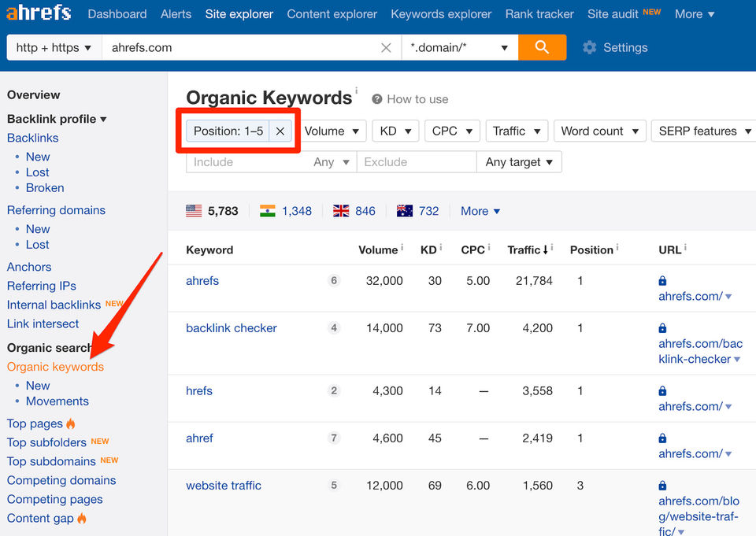
Task: Expand the More countries dropdown
Action: 480,211
